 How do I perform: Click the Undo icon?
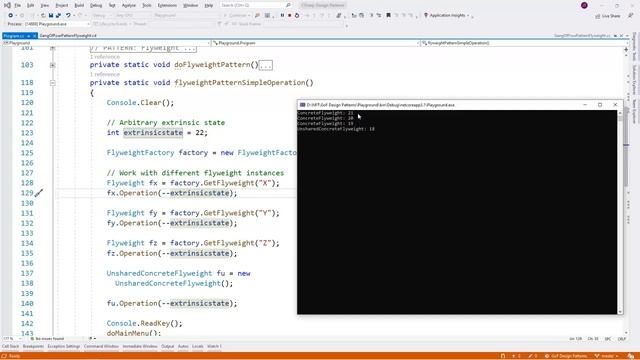tap(68, 16)
